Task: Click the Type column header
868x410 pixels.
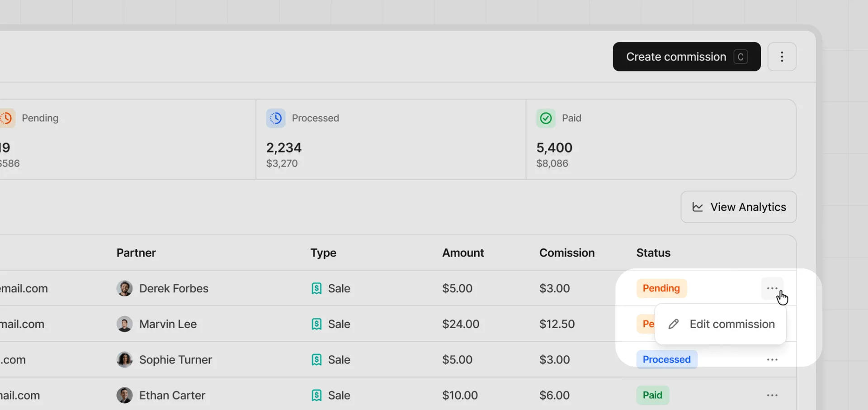Action: tap(323, 253)
